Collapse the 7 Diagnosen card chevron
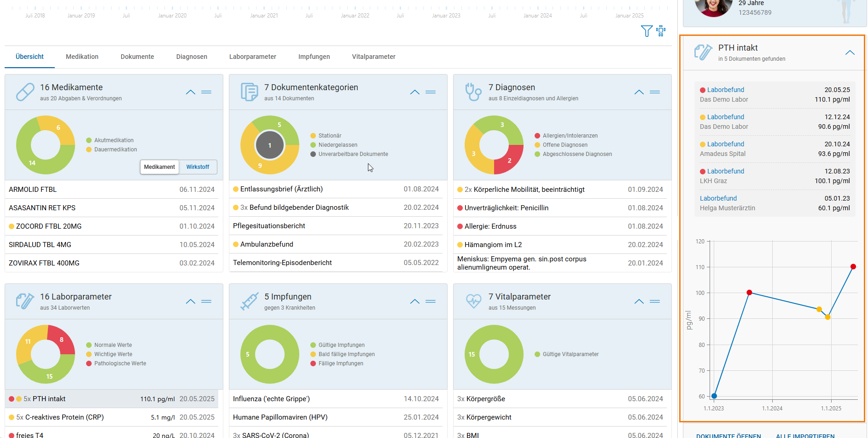This screenshot has height=438, width=868. tap(639, 92)
